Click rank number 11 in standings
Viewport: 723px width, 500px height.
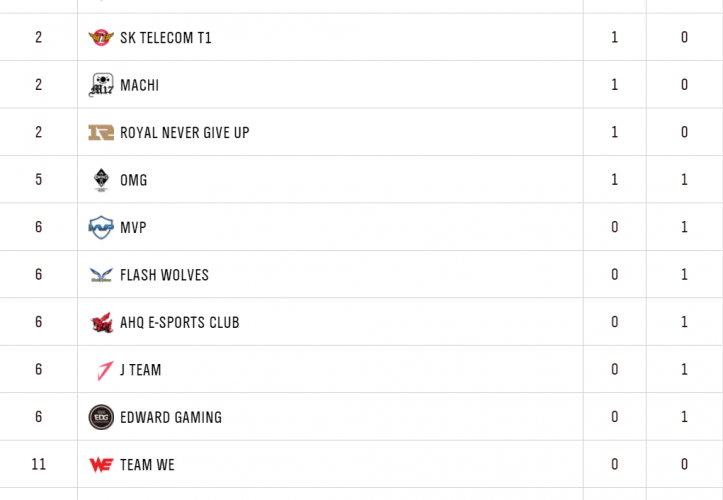[39, 465]
